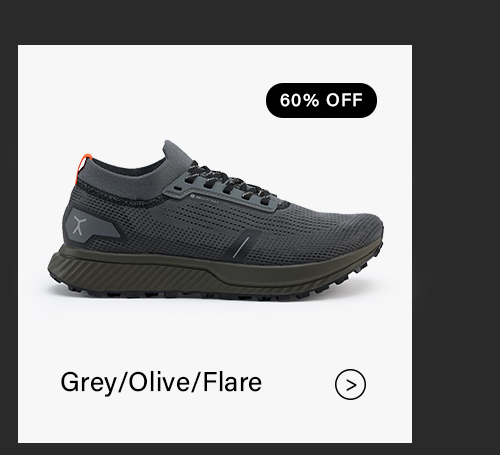Click the circled arrow next to Grey/Olive/Flare
Viewport: 500px width, 455px height.
coord(350,384)
